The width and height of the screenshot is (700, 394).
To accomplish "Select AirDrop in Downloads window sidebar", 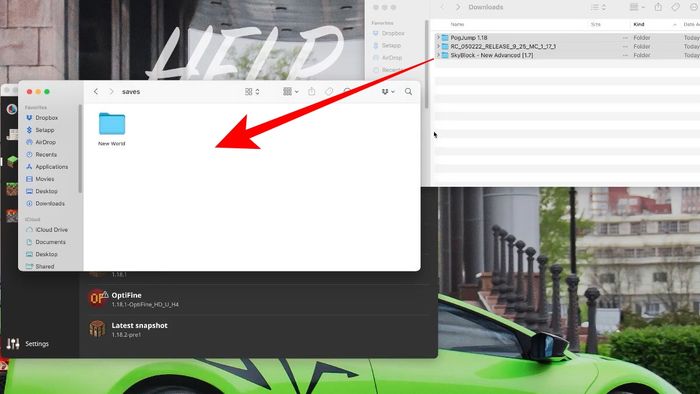I will pyautogui.click(x=388, y=58).
